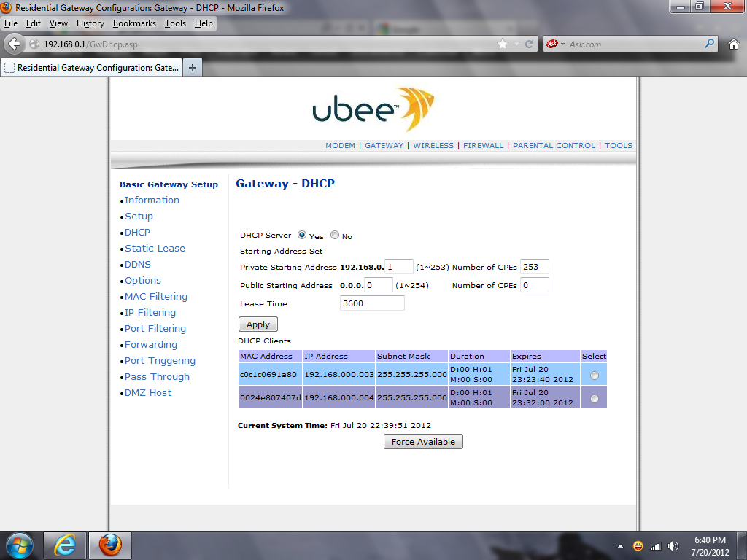747x560 pixels.
Task: Click the volume speaker icon in system tray
Action: coord(673,546)
